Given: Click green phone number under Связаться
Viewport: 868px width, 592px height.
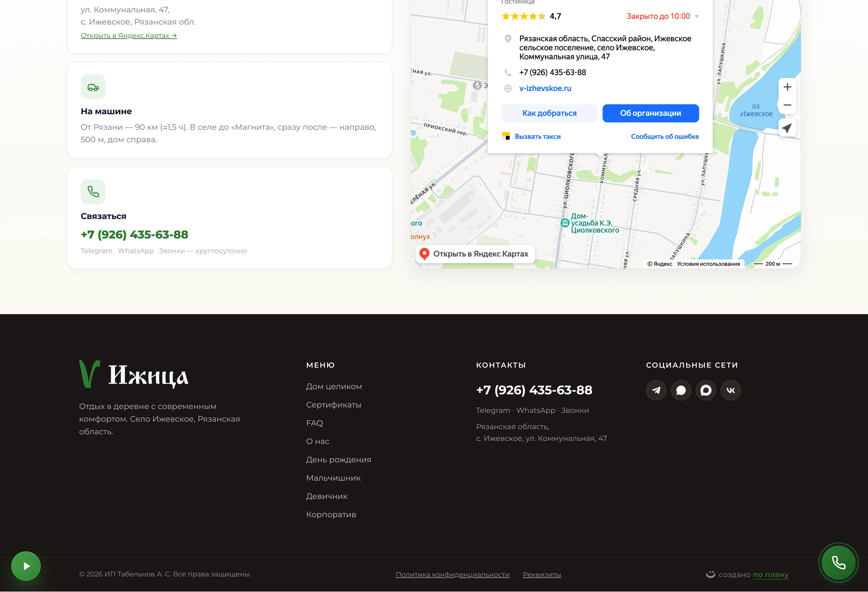Looking at the screenshot, I should coord(135,235).
